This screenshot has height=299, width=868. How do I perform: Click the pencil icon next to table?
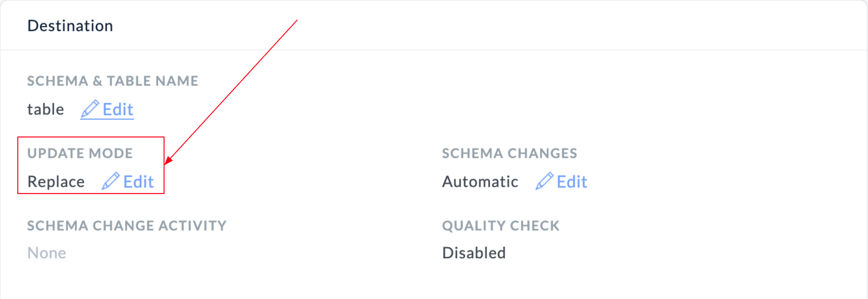point(90,109)
